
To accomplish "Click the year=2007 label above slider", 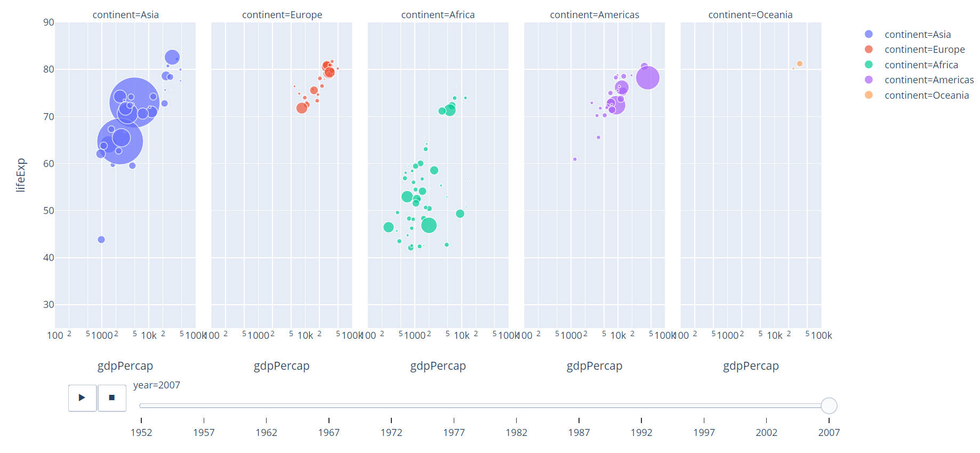I will [x=157, y=385].
